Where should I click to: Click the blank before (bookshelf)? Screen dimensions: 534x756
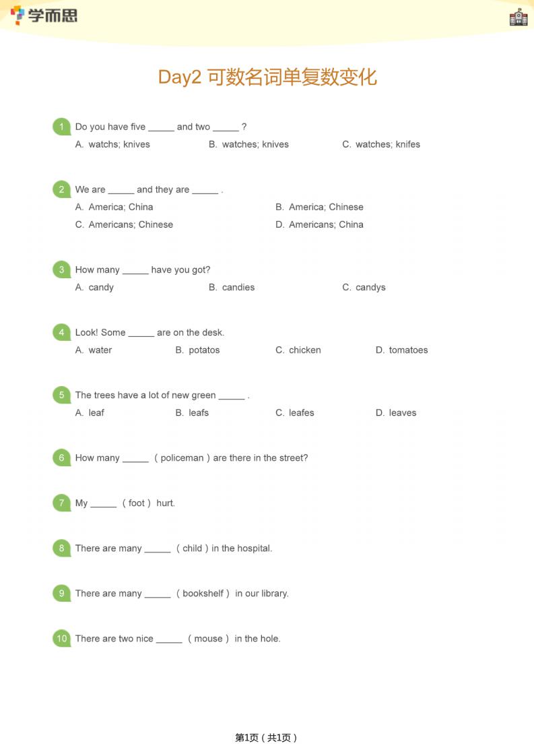coord(158,594)
